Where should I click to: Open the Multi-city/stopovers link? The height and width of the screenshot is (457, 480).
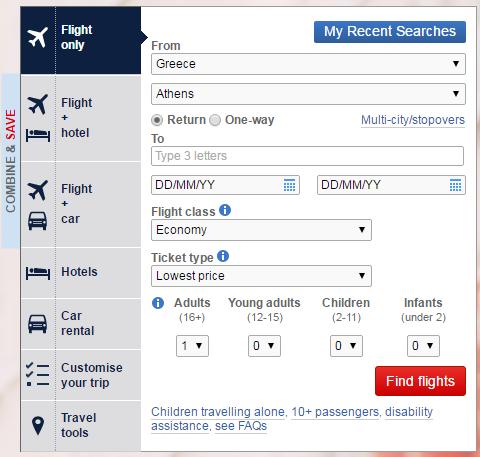[413, 120]
